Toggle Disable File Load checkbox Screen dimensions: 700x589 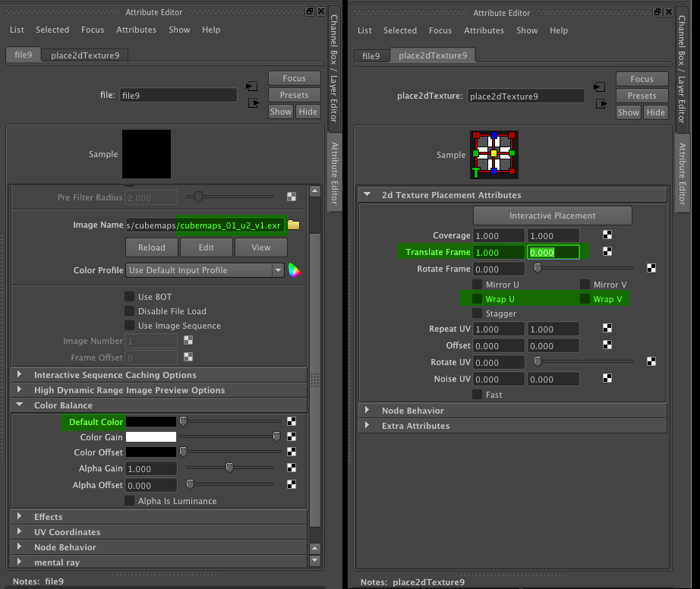coord(130,310)
